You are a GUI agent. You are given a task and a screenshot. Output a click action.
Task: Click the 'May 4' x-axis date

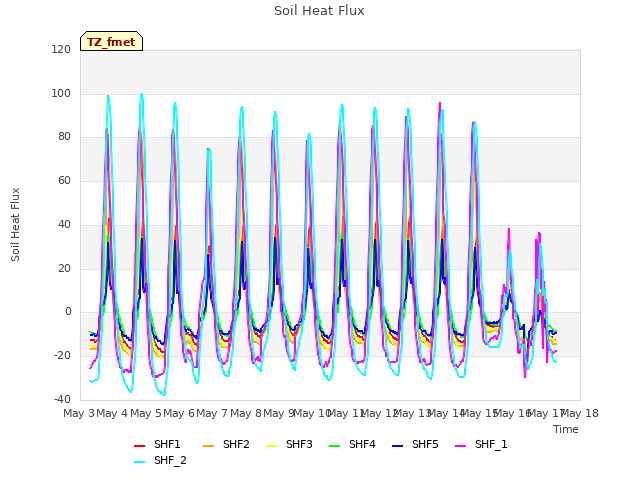tap(112, 413)
